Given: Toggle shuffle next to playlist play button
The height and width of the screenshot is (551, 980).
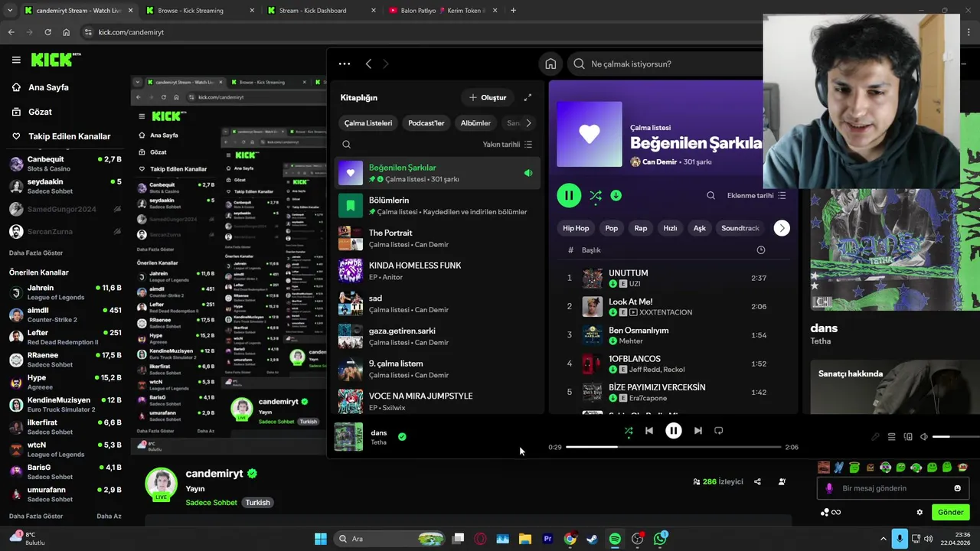Looking at the screenshot, I should point(595,196).
